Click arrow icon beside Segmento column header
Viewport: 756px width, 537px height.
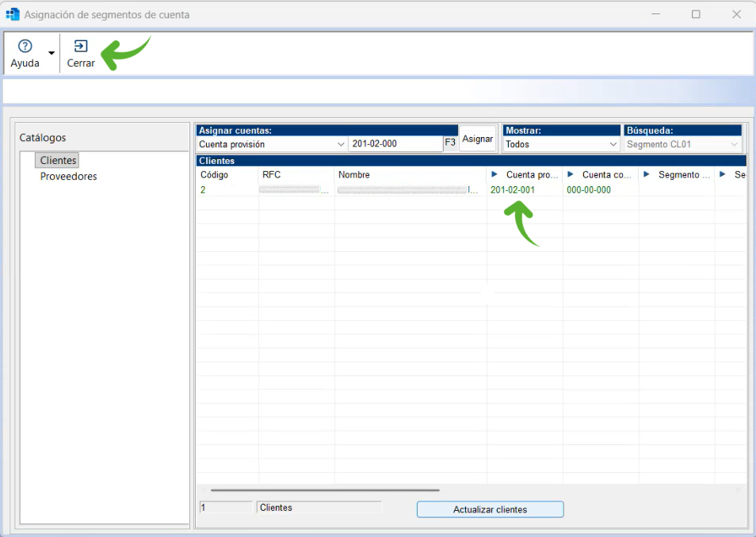pyautogui.click(x=647, y=175)
